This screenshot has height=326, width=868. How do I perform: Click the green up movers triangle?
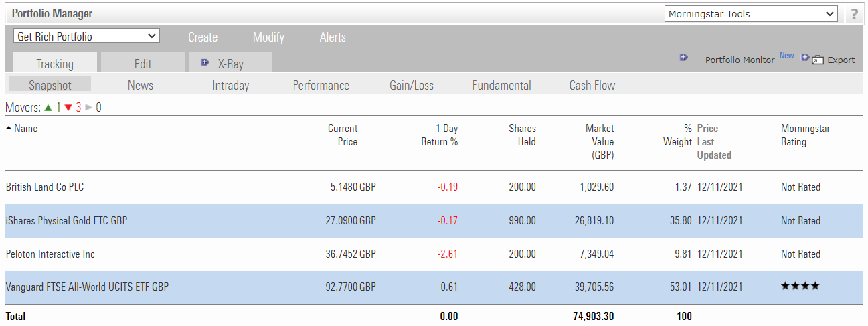(48, 107)
